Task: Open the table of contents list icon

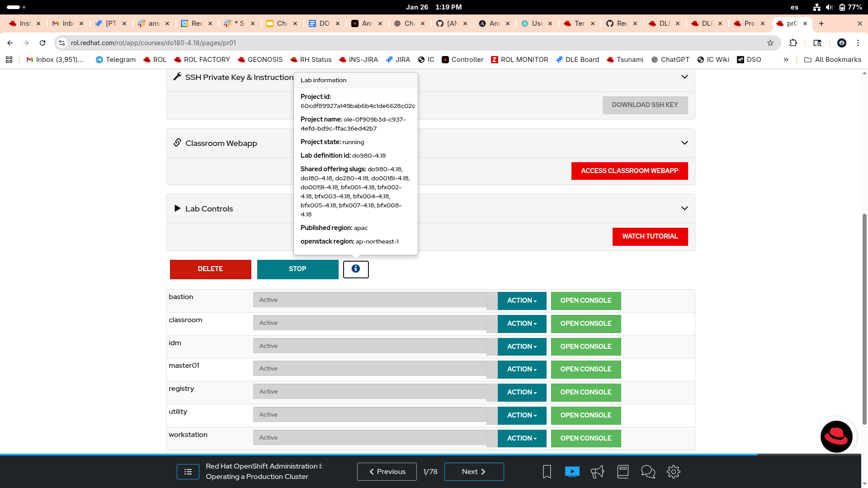Action: (188, 472)
